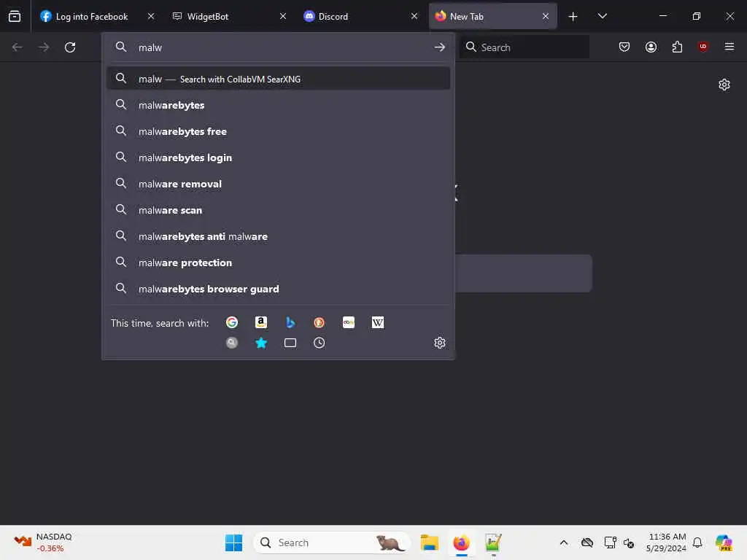The width and height of the screenshot is (747, 560).
Task: Click the muted volume tray icon
Action: pyautogui.click(x=628, y=542)
